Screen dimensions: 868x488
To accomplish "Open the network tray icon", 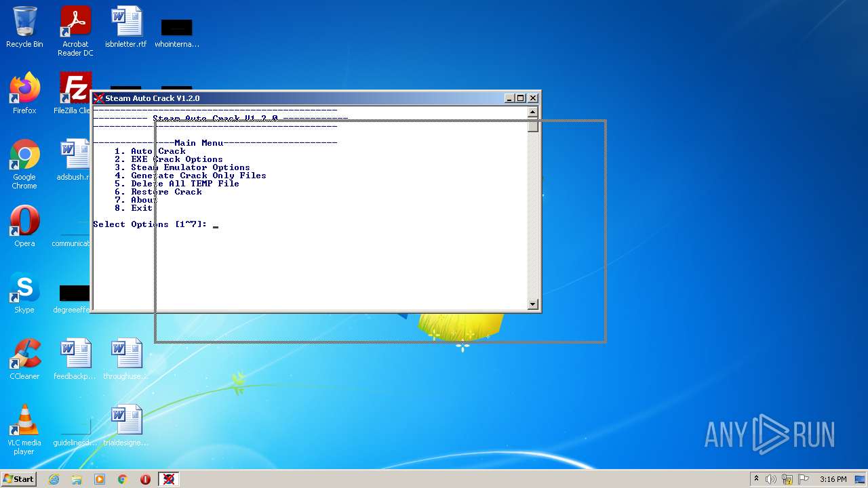I will (x=787, y=479).
